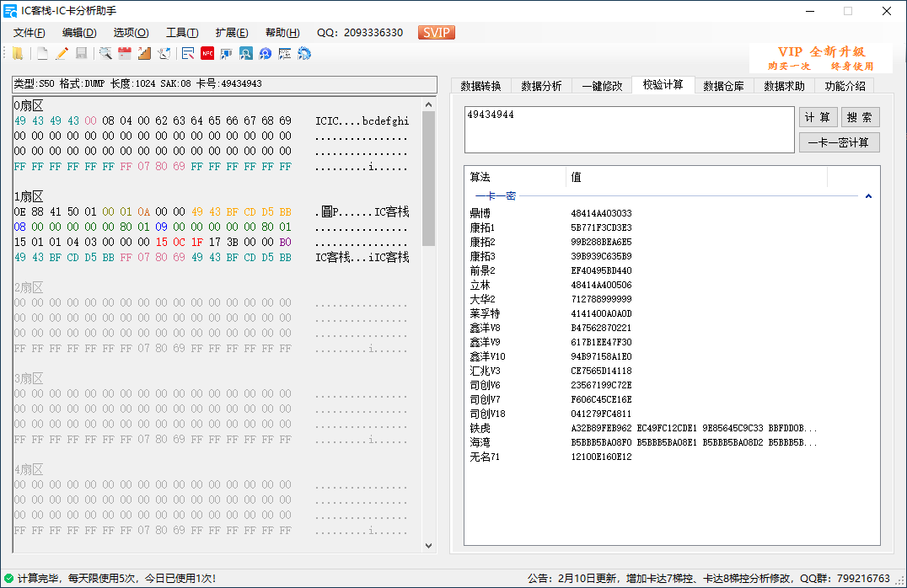907x588 pixels.
Task: Click the orange pencil edit icon
Action: pyautogui.click(x=62, y=54)
